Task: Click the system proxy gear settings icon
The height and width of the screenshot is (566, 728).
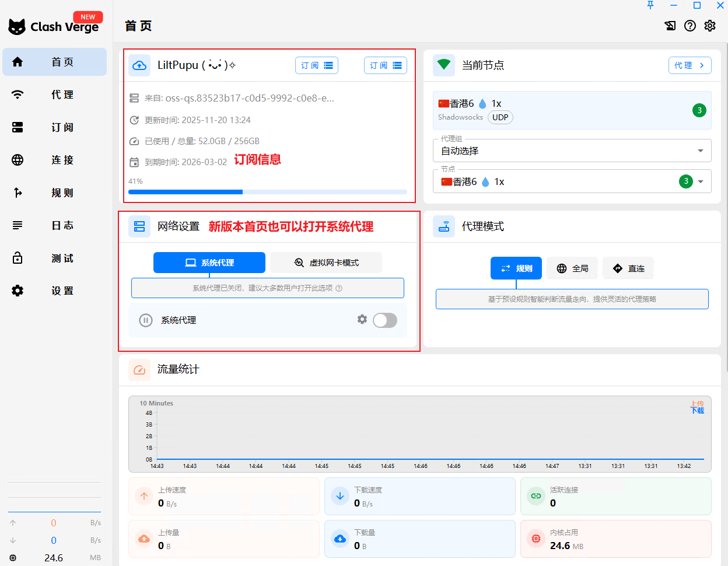Action: tap(362, 319)
